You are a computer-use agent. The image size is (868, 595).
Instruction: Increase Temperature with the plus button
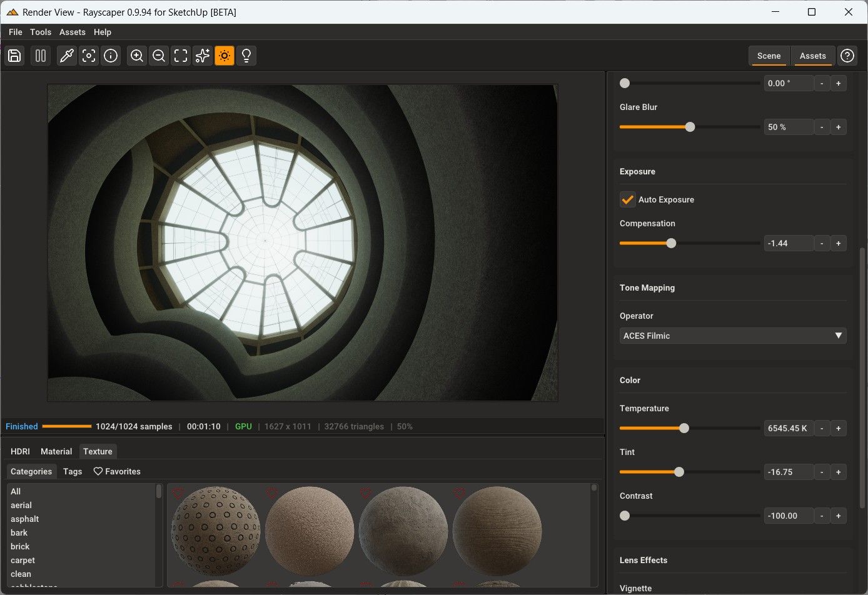[839, 428]
